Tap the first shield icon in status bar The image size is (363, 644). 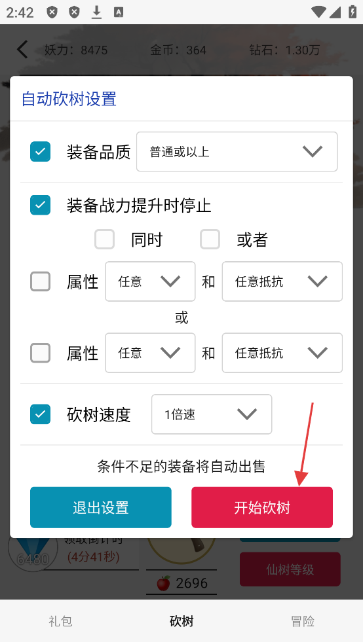coord(52,12)
